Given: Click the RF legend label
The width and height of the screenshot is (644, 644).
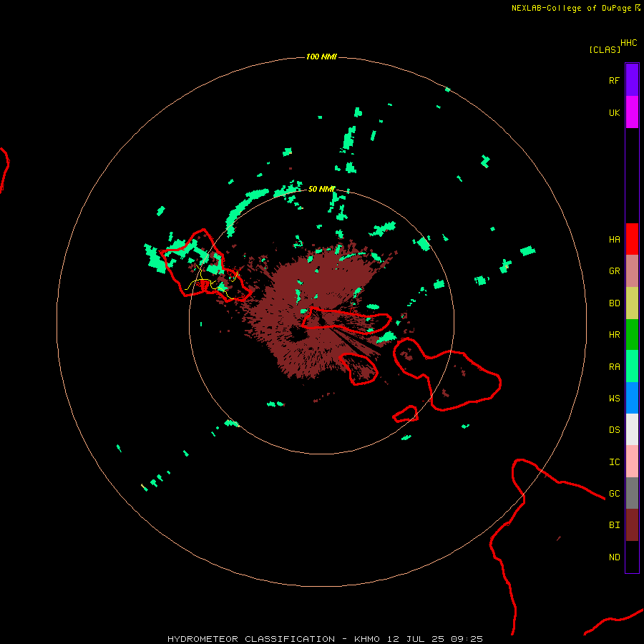Looking at the screenshot, I should pyautogui.click(x=614, y=80).
